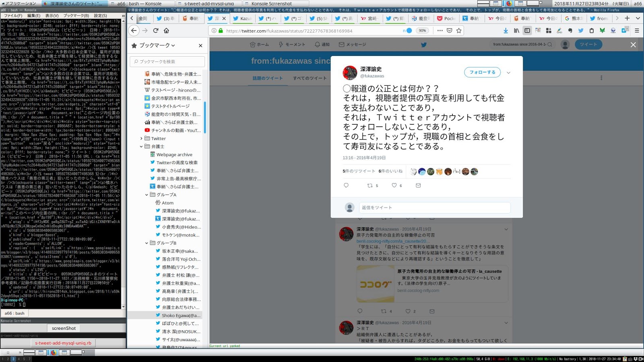This screenshot has width=644, height=362.
Task: Collapse the グループB bookmarks folder
Action: coord(147,243)
